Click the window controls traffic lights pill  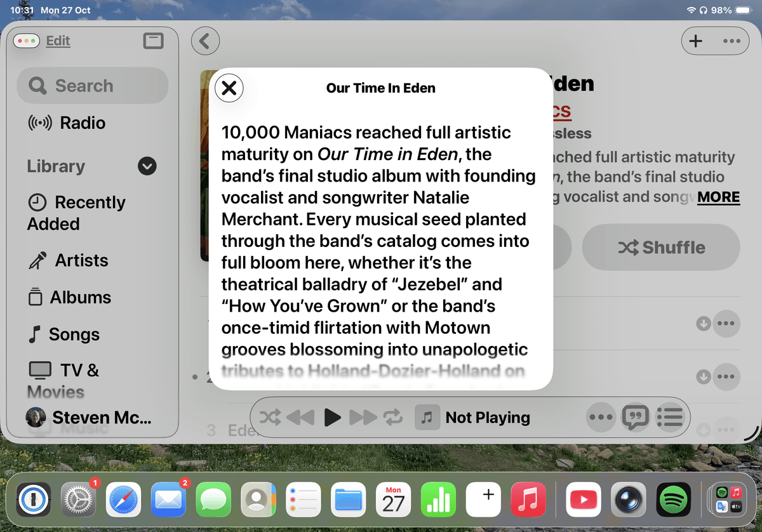point(27,41)
